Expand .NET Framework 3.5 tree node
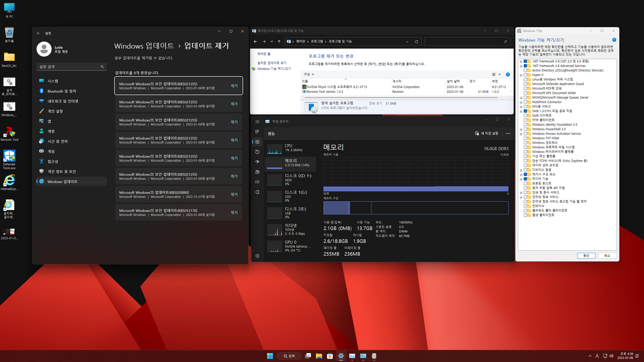 point(521,61)
